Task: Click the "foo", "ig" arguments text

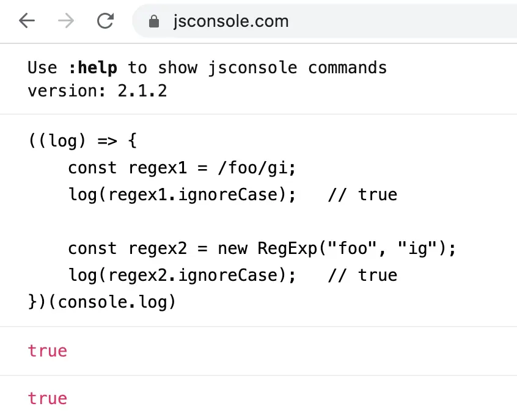Action: pos(380,248)
